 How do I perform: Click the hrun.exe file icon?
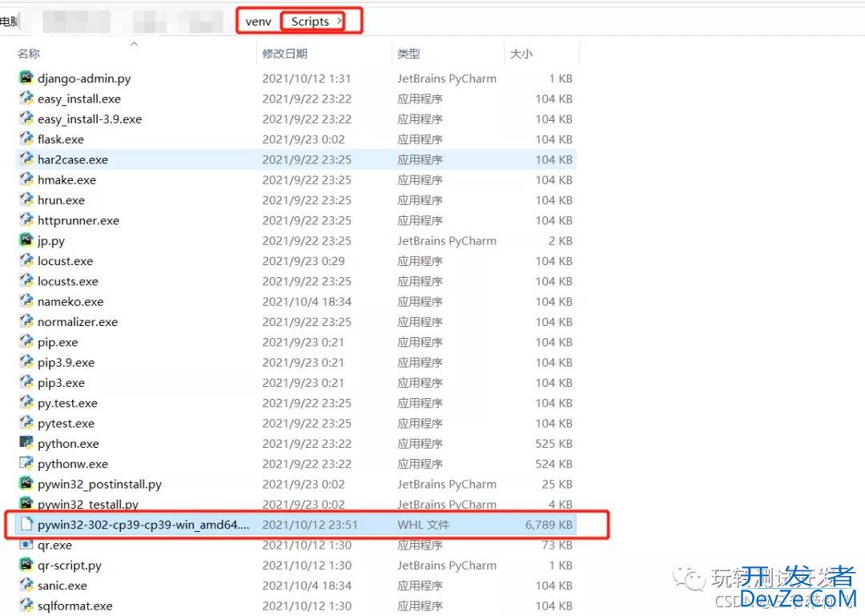tap(26, 199)
